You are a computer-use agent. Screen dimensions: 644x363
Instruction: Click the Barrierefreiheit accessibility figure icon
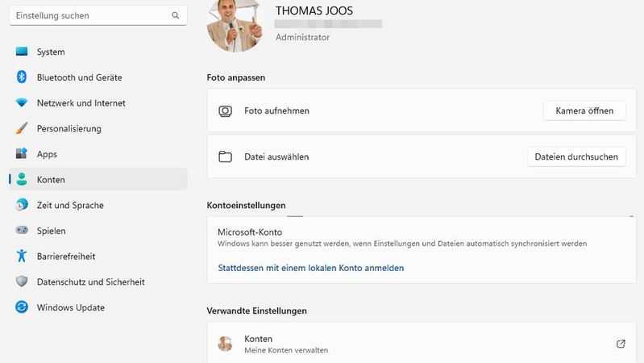point(22,256)
